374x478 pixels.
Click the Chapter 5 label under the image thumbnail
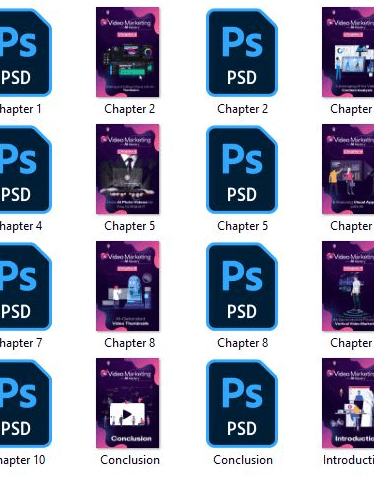129,226
